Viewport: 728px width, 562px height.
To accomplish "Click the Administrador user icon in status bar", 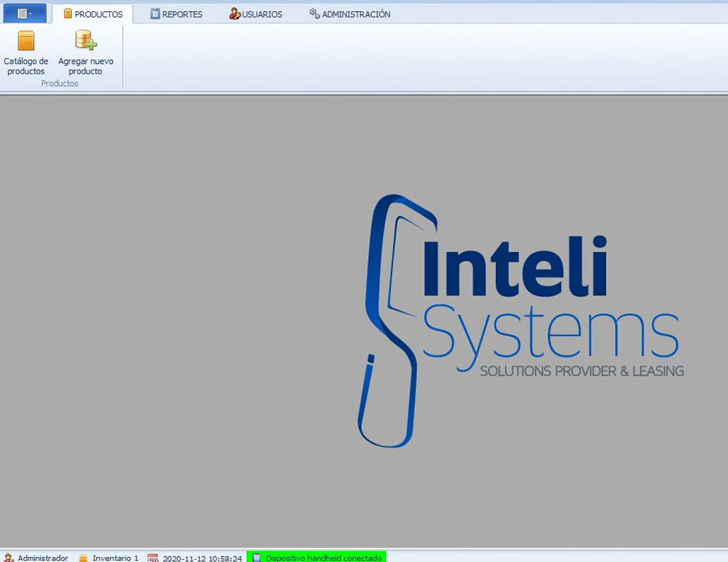I will point(8,558).
